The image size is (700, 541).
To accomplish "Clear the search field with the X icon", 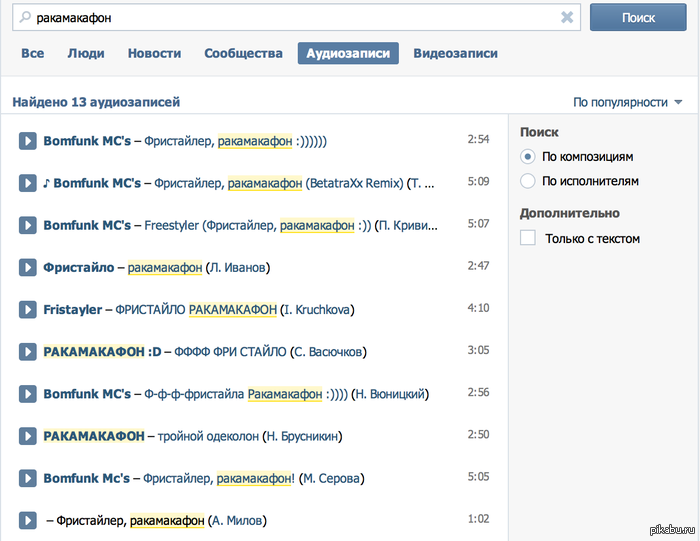I will (567, 17).
